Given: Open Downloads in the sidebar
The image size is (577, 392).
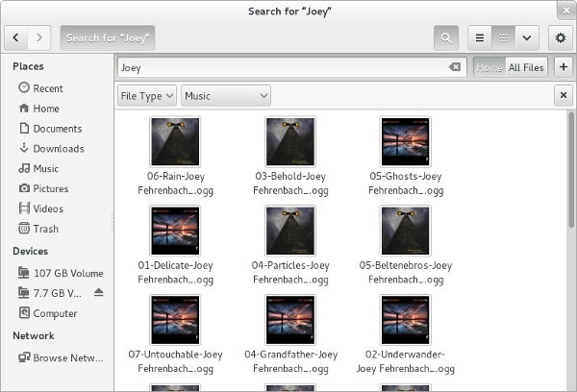Looking at the screenshot, I should (x=59, y=149).
